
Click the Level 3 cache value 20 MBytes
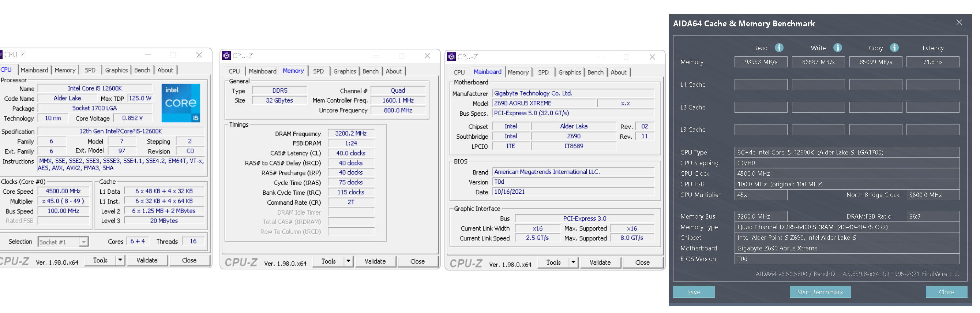point(164,221)
